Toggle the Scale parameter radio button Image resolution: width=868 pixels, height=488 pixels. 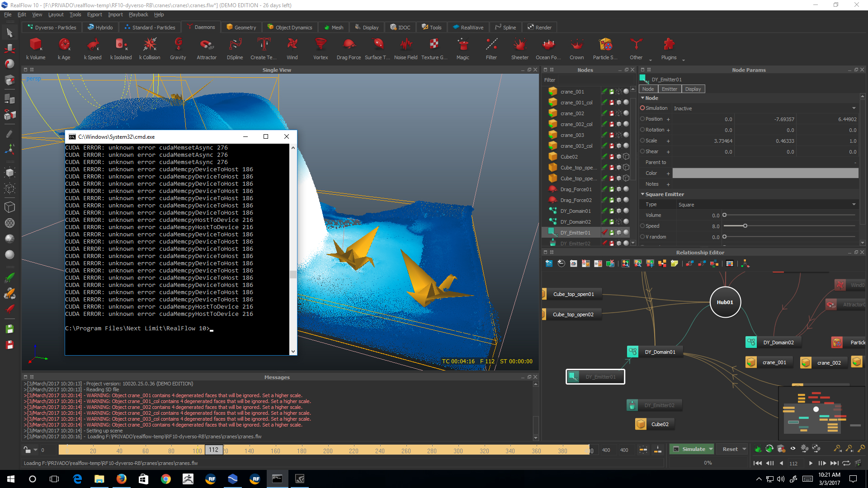pos(642,141)
